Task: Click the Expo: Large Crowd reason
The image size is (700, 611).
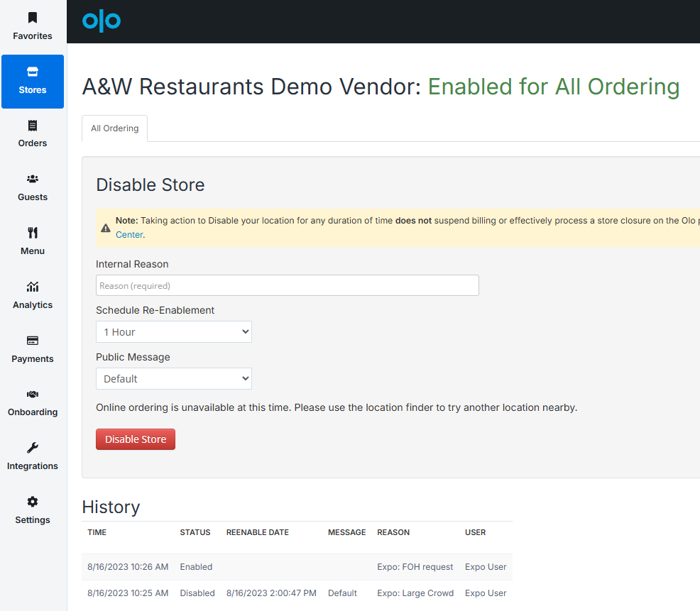Action: pyautogui.click(x=415, y=593)
